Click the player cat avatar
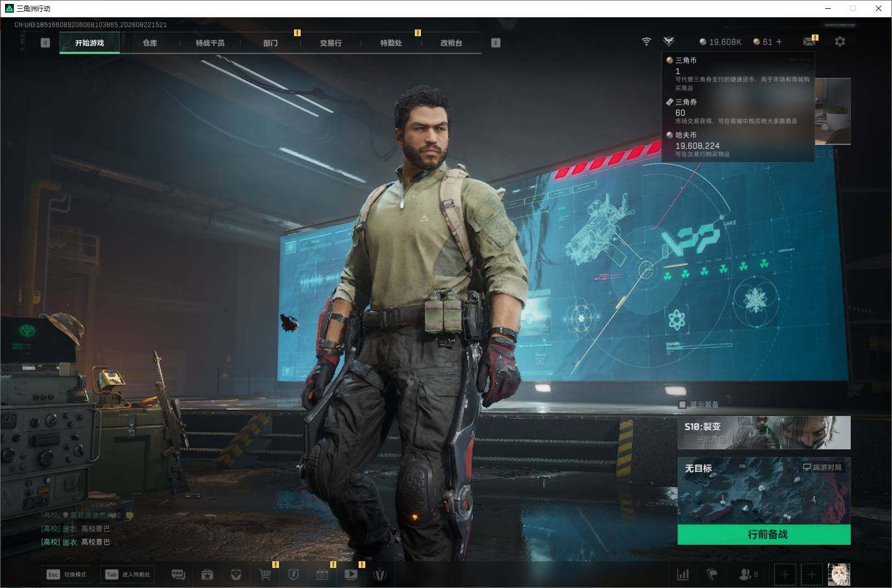This screenshot has width=892, height=588. pos(839,574)
